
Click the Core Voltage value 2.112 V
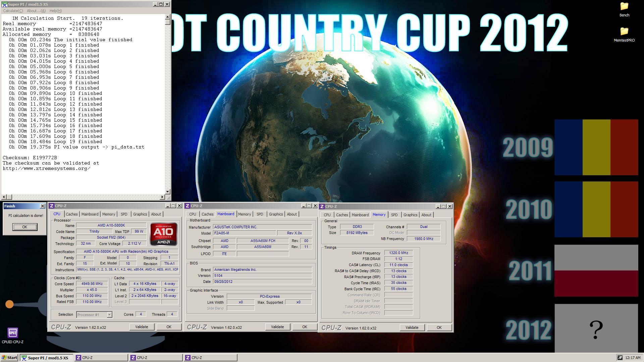click(135, 243)
